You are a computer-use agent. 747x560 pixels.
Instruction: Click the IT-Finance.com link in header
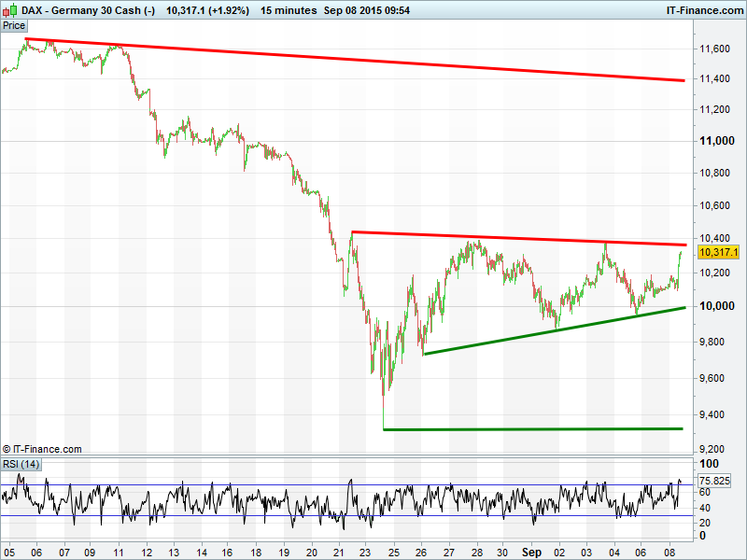tap(705, 10)
